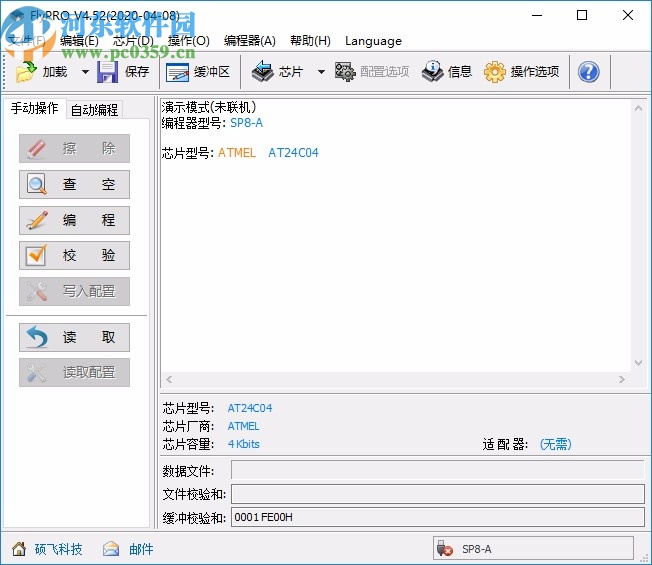The height and width of the screenshot is (565, 652).
Task: Click the 配置选项 config options icon
Action: click(345, 72)
